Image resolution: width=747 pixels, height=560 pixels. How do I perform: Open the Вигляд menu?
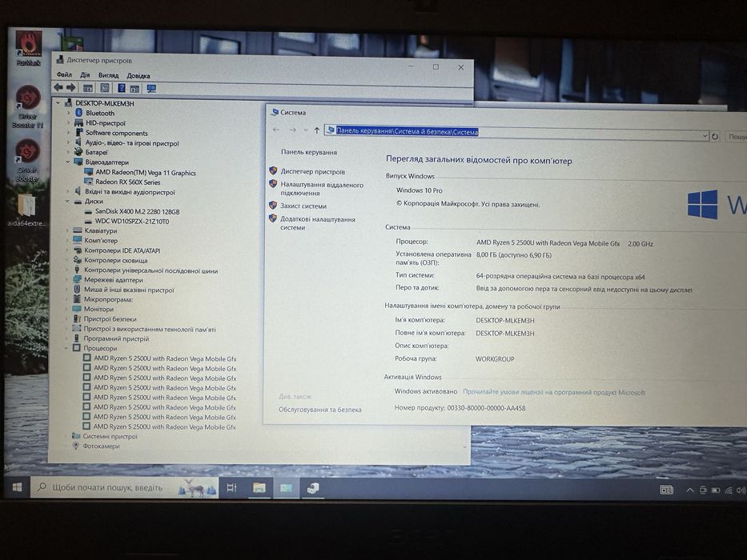pos(108,75)
